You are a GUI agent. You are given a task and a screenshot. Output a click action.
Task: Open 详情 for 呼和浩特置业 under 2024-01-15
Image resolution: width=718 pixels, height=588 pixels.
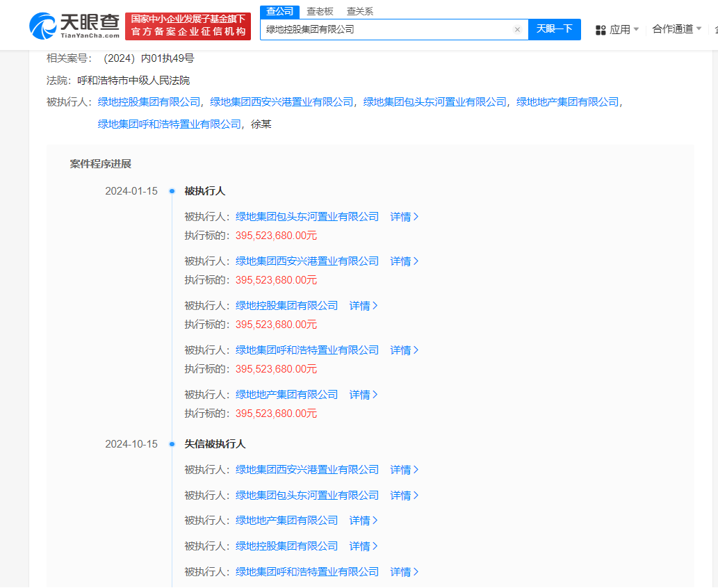click(x=405, y=350)
